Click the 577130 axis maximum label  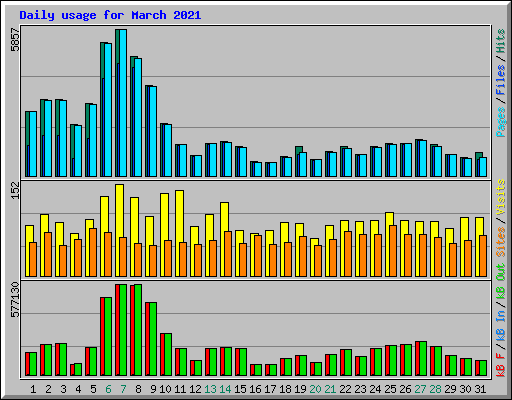[x=15, y=300]
